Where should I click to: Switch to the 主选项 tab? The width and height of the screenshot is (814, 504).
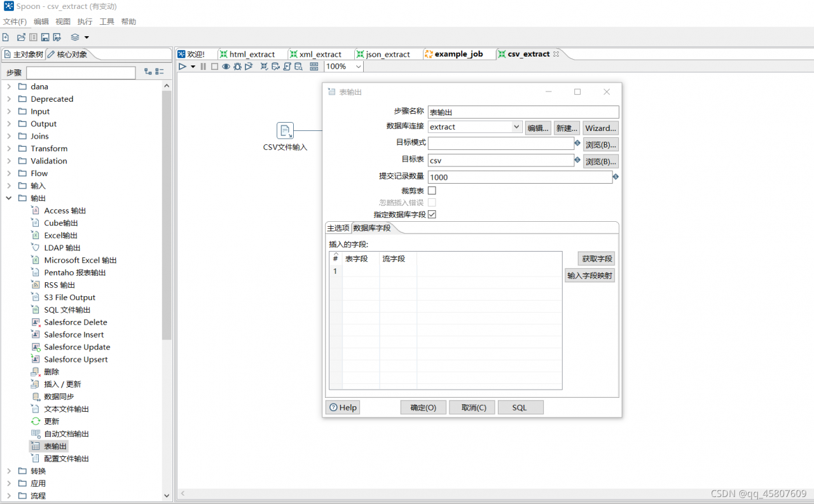pos(338,228)
